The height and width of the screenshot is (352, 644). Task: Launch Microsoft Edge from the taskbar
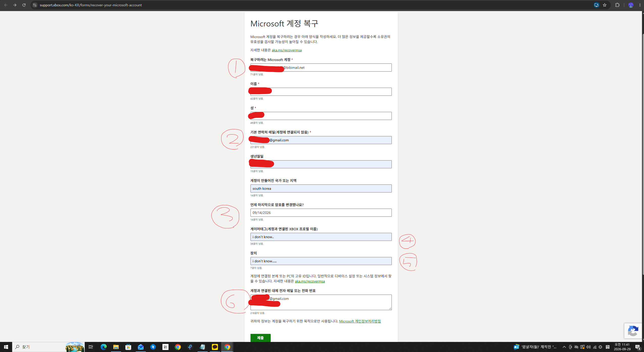103,347
